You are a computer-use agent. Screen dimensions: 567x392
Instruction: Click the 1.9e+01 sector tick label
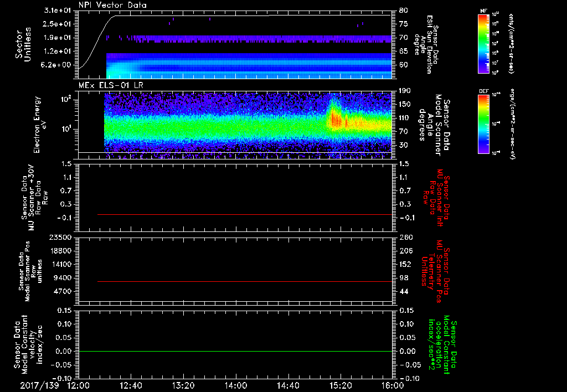point(58,38)
